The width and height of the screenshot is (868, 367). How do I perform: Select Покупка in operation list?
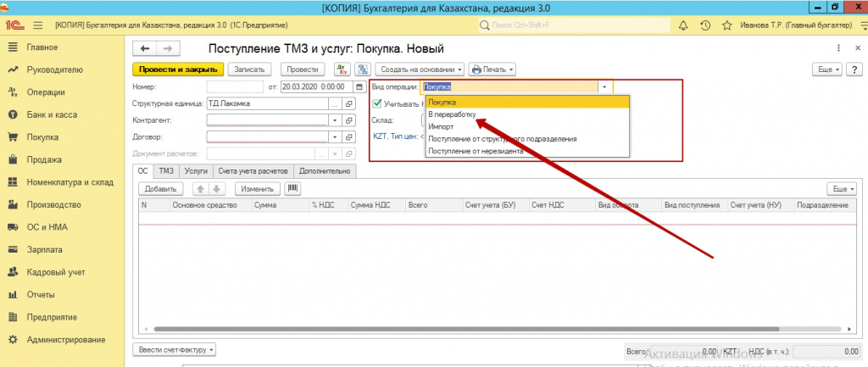528,103
